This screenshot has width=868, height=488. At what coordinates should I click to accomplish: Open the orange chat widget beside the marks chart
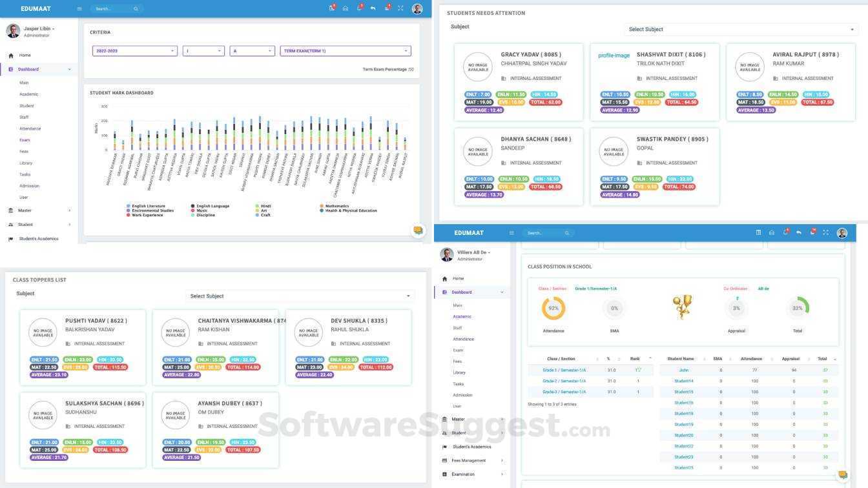pos(418,230)
